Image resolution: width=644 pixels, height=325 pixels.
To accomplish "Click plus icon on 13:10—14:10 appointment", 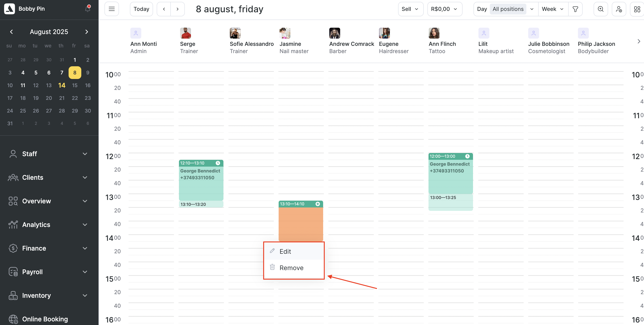I will [317, 204].
